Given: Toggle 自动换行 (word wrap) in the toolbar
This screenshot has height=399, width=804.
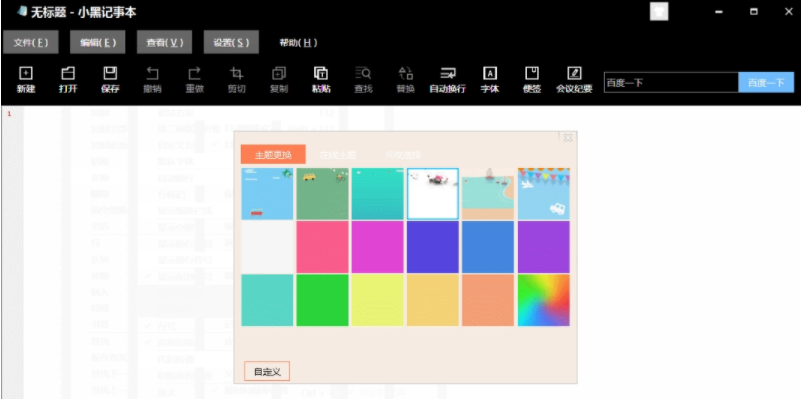Looking at the screenshot, I should [x=448, y=79].
